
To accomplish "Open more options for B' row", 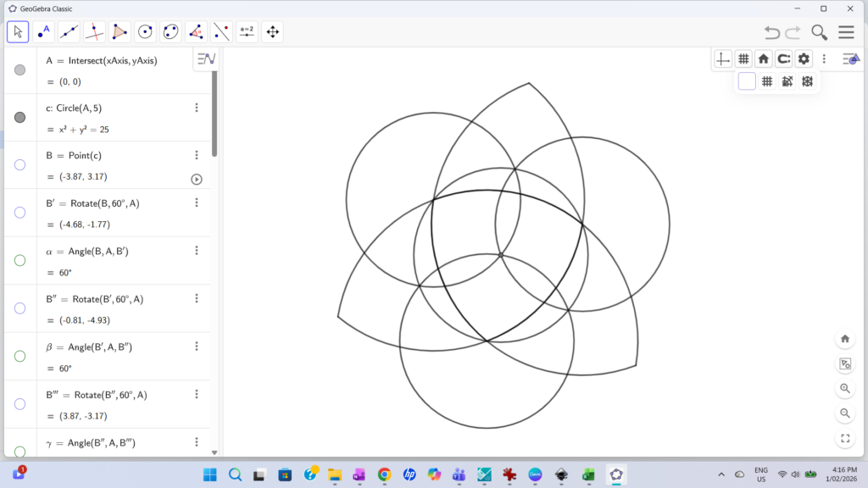I will pyautogui.click(x=197, y=202).
